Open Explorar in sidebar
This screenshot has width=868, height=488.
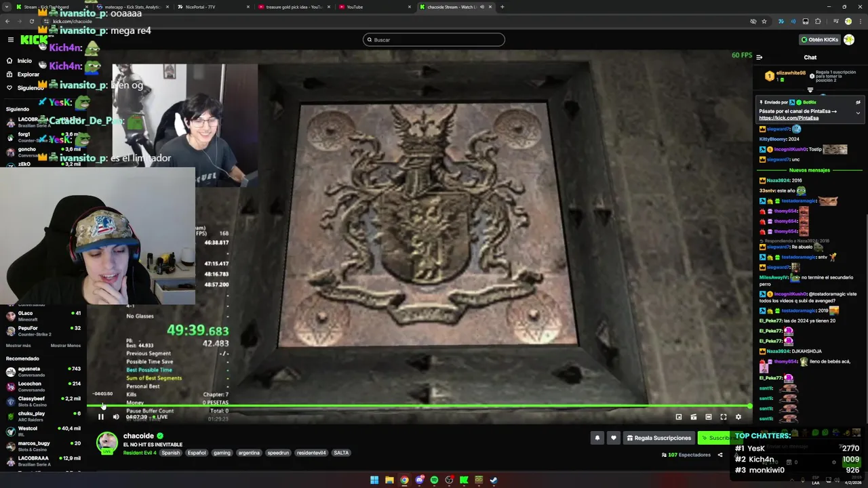[x=22, y=75]
